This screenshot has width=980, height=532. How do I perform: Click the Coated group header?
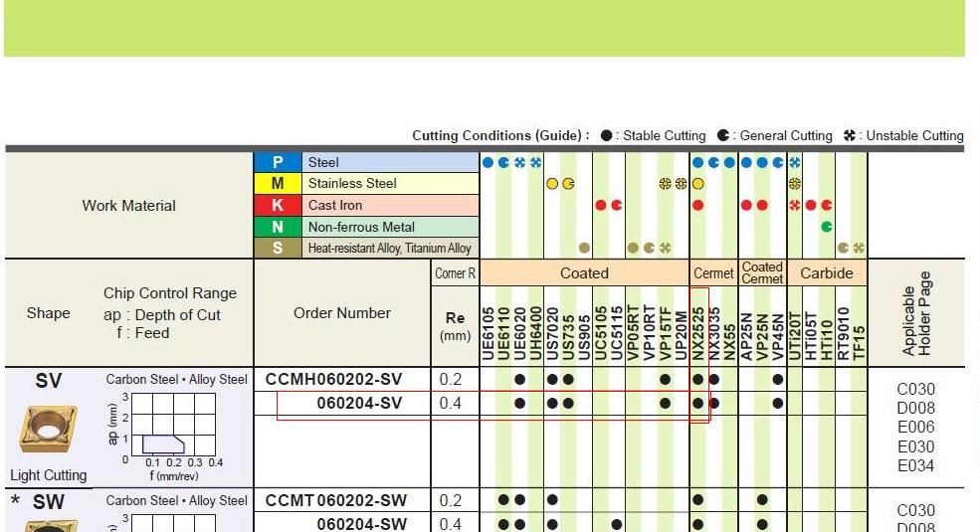(x=584, y=273)
